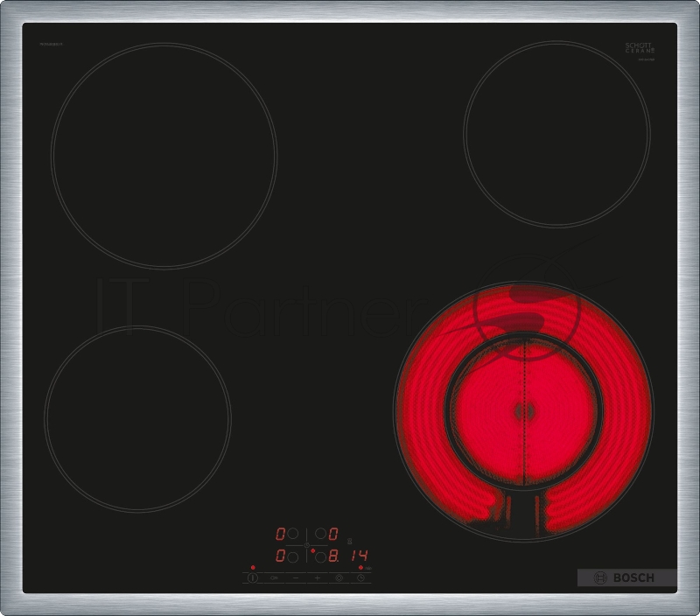The width and height of the screenshot is (700, 616).
Task: Click the BOSCH logo badge
Action: point(626,577)
